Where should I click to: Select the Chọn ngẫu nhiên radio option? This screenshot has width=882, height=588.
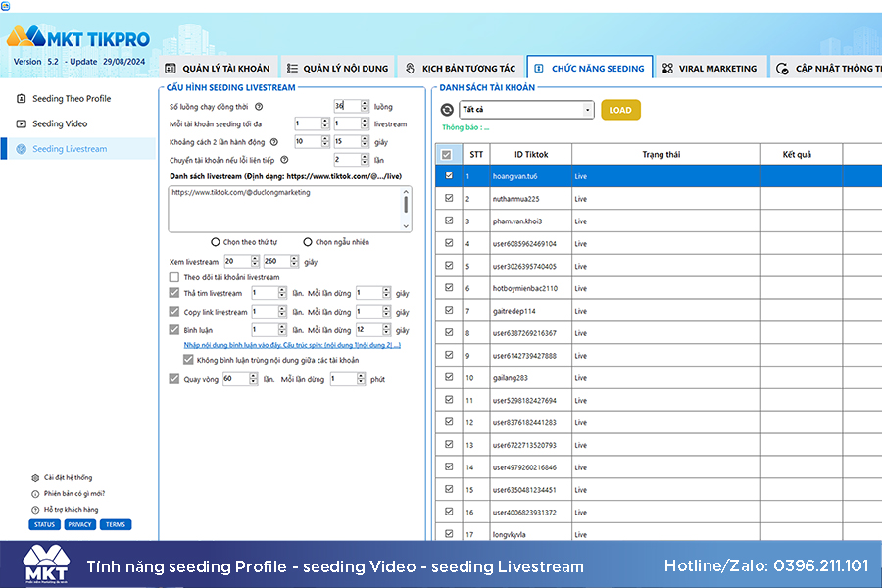pos(308,242)
